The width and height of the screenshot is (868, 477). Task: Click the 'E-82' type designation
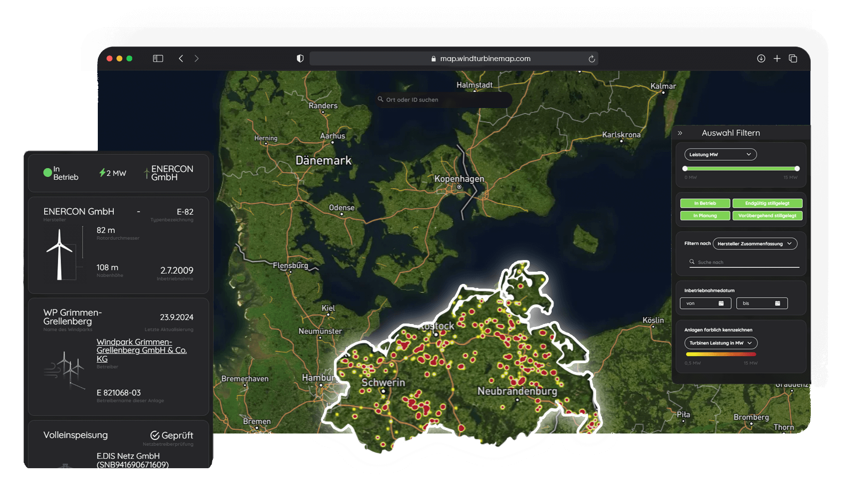(185, 212)
